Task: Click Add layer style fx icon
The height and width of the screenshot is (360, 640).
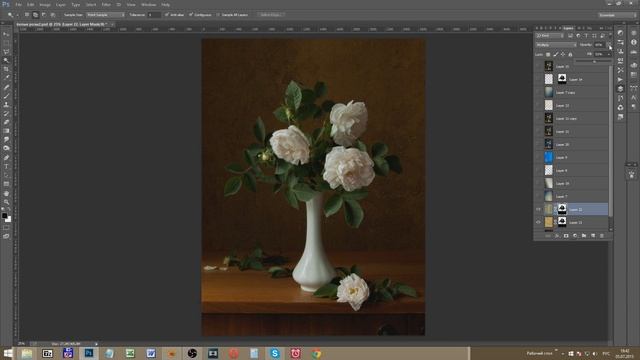Action: [557, 236]
